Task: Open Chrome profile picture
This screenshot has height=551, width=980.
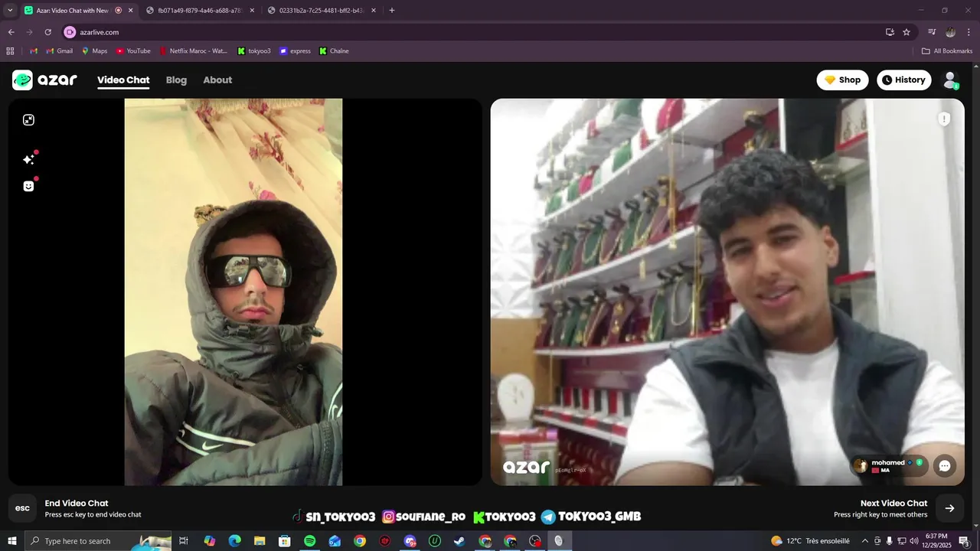Action: click(950, 32)
